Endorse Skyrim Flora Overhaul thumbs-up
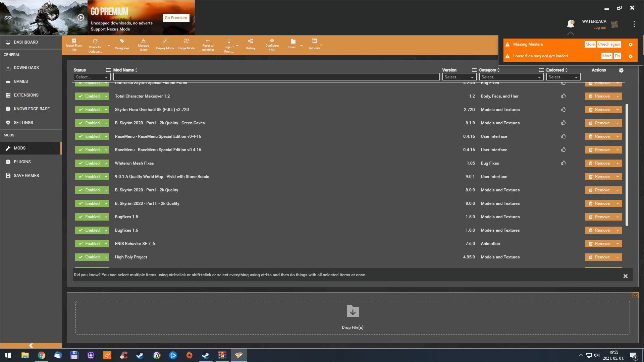 pyautogui.click(x=563, y=110)
